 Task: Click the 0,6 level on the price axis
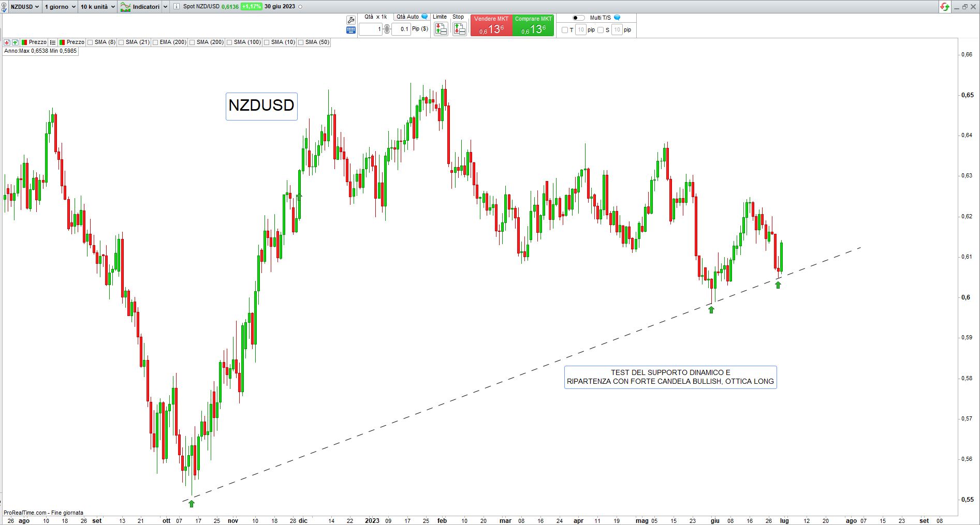coord(966,297)
